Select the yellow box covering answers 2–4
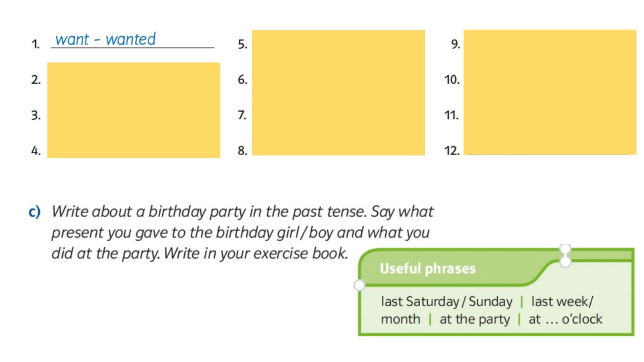Image resolution: width=644 pixels, height=362 pixels. [x=133, y=110]
